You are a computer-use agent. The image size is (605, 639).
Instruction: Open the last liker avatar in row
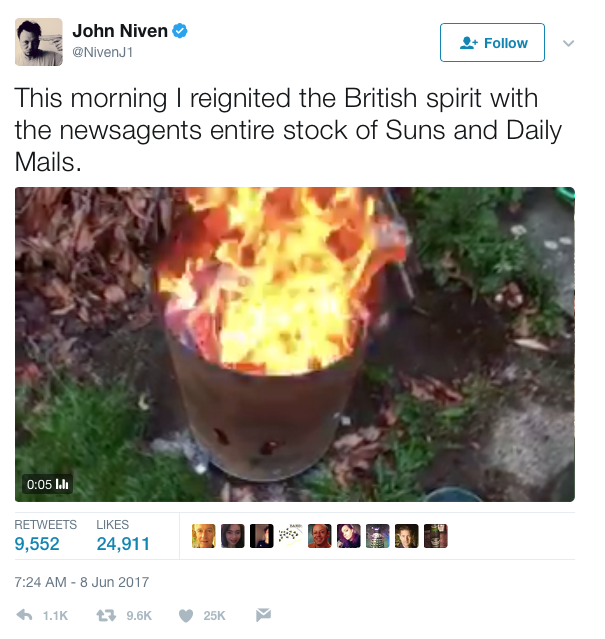tap(436, 535)
